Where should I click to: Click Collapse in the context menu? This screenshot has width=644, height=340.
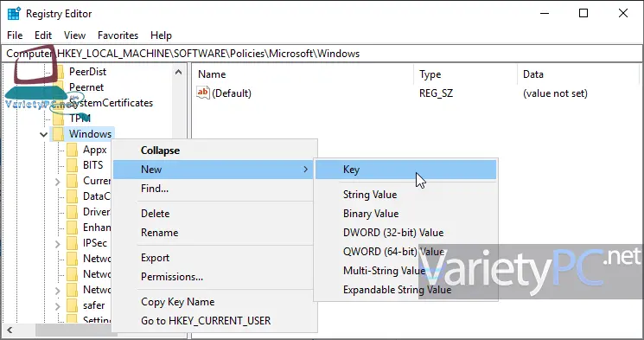tap(160, 151)
